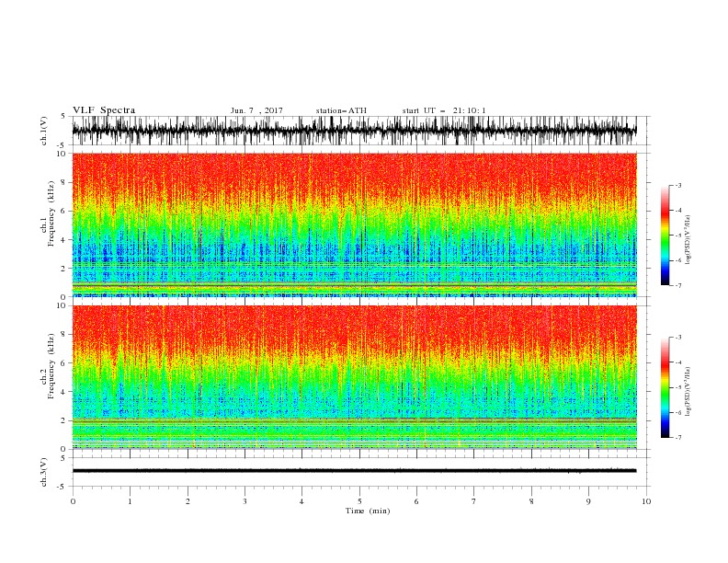Click the date 'Jun. 7 , 2017'
The image size is (728, 563).
[256, 110]
